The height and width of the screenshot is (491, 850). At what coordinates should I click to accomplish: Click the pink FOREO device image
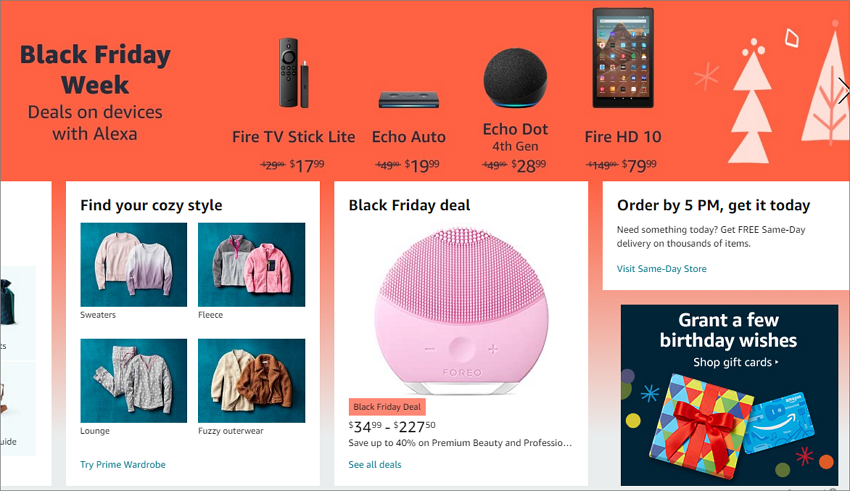pos(461,311)
